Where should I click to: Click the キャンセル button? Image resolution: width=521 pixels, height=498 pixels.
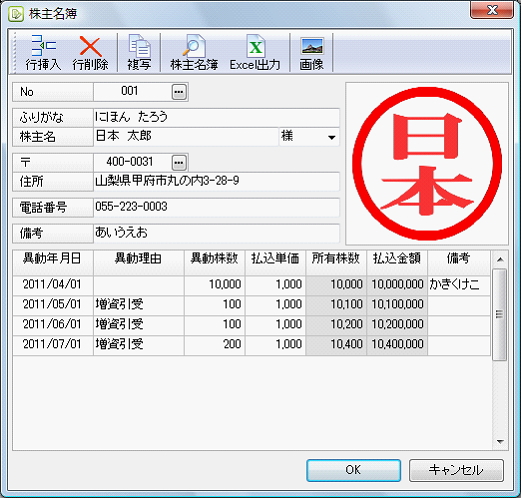coord(456,470)
